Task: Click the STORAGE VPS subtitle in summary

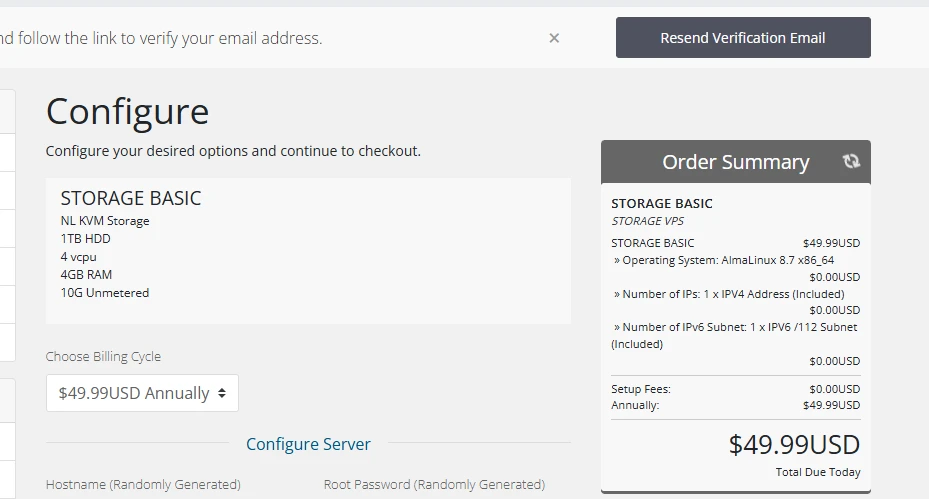Action: 649,221
